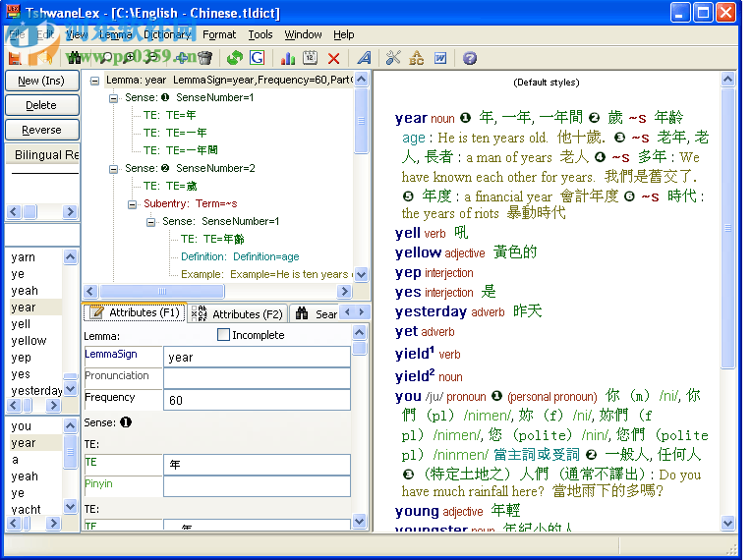Click the tree view scroll up arrow

[x=362, y=79]
